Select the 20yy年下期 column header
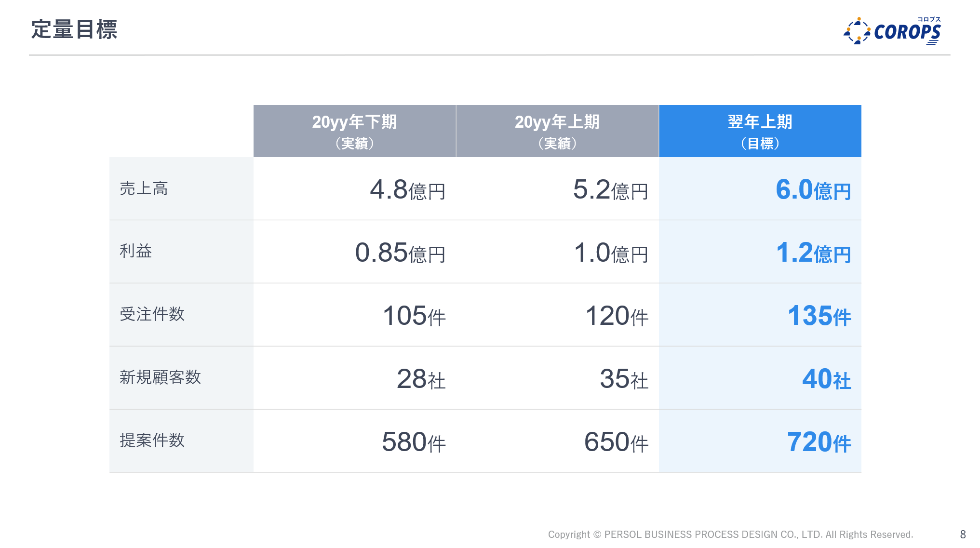The width and height of the screenshot is (980, 548). [354, 131]
